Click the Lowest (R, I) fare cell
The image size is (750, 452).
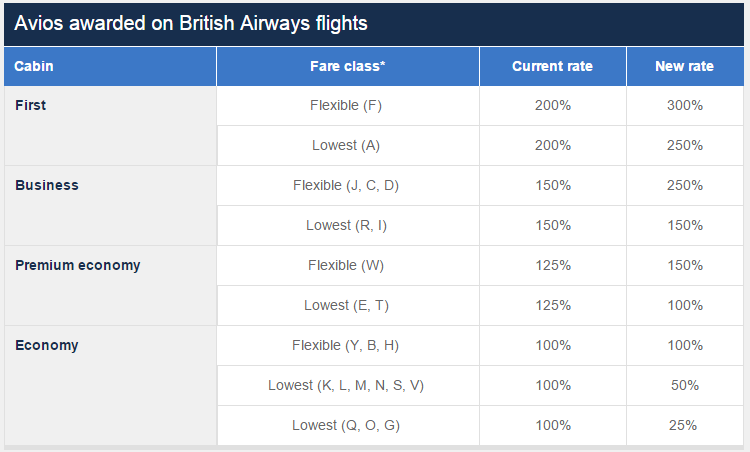(x=346, y=225)
